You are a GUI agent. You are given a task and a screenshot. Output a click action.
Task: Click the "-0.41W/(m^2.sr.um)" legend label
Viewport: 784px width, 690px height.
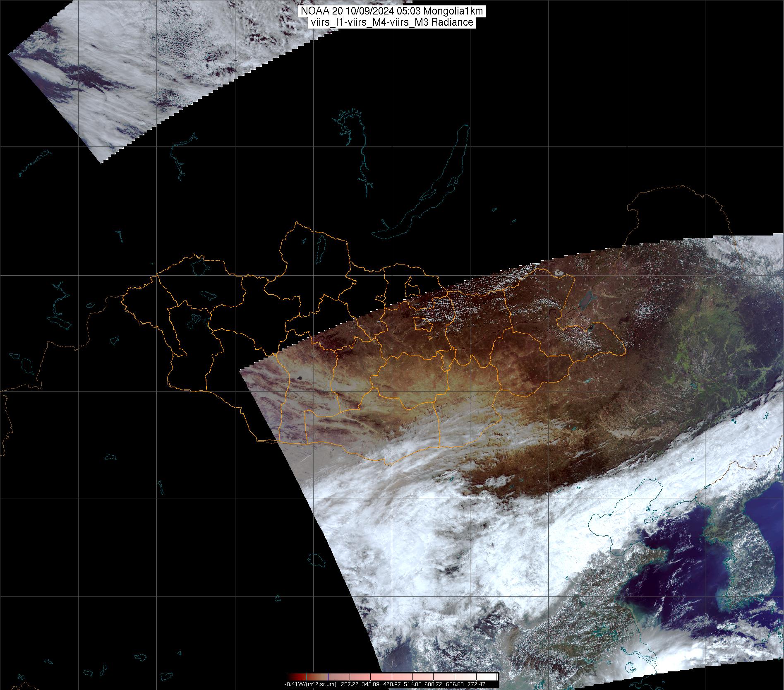pyautogui.click(x=310, y=685)
